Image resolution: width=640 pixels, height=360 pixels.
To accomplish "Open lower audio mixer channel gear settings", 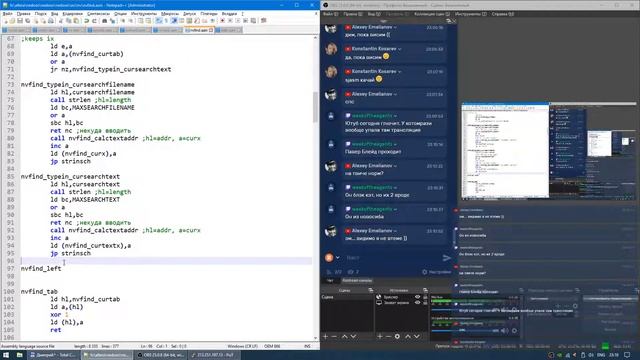I will (x=514, y=331).
